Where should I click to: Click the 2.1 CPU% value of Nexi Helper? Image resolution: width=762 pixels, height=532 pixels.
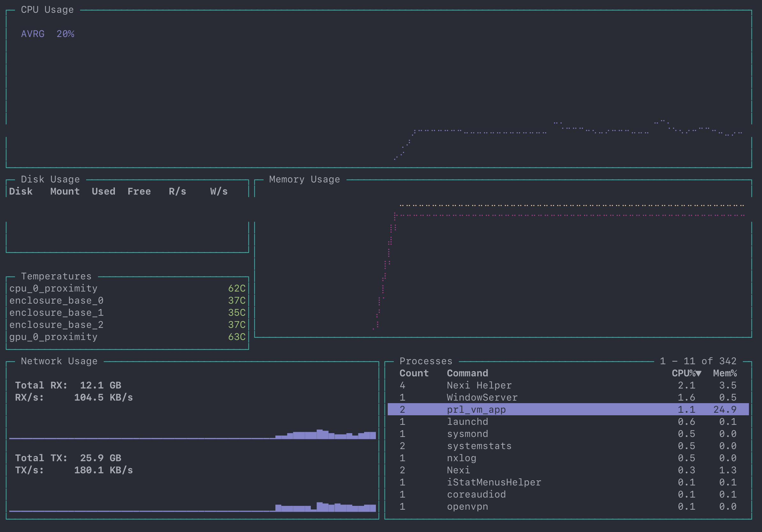click(x=686, y=385)
